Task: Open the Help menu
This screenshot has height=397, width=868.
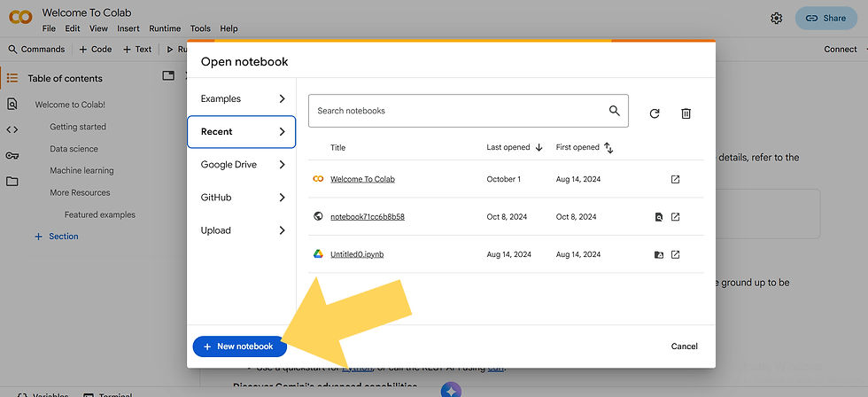Action: [x=229, y=28]
